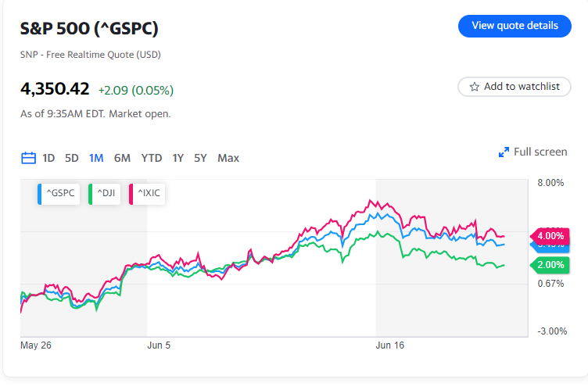The image size is (588, 390).
Task: Click the green 2.00% price label
Action: [x=550, y=265]
